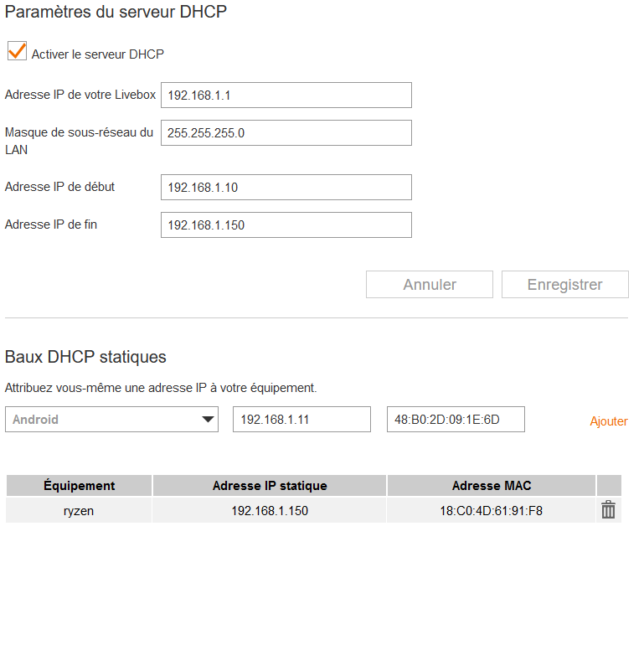
Task: Click the LAN subnet mask field
Action: pos(286,133)
